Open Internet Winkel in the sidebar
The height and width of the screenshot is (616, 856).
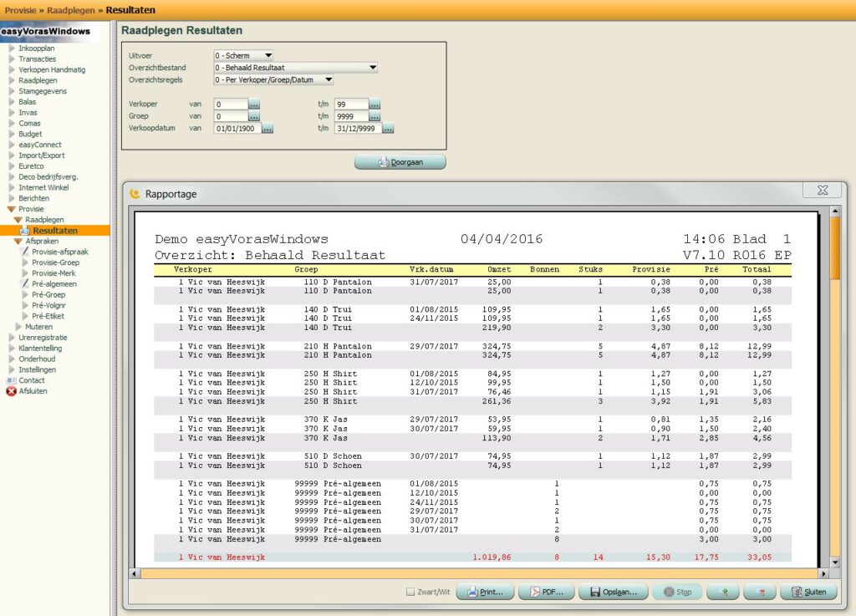tap(43, 188)
